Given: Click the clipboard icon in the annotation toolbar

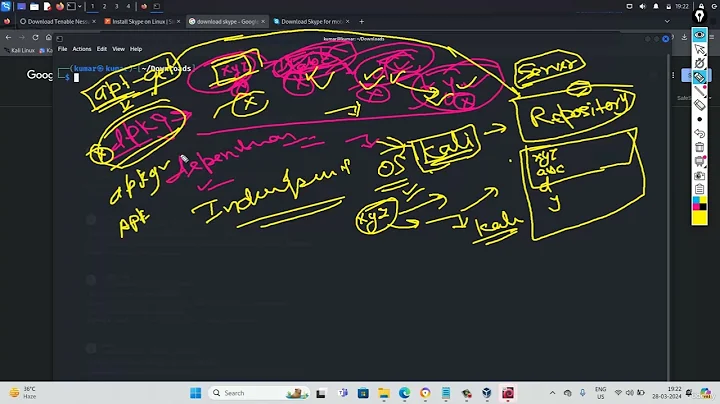Looking at the screenshot, I should 699,189.
